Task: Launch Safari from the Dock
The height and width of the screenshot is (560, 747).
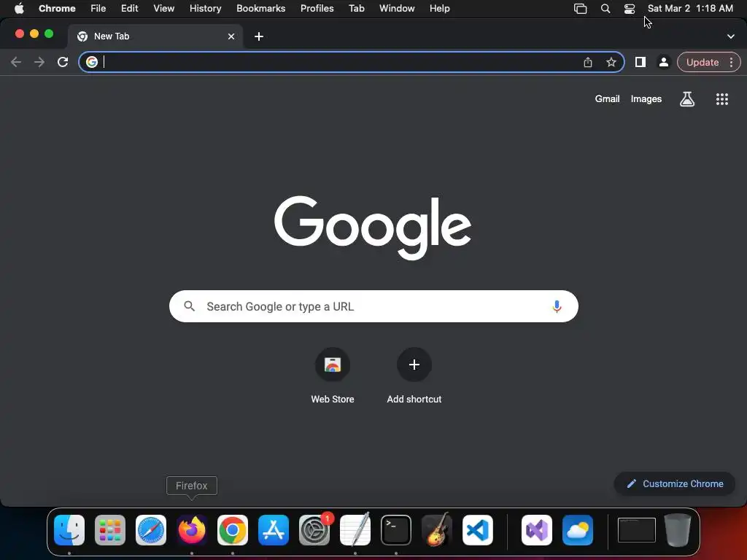Action: tap(151, 530)
